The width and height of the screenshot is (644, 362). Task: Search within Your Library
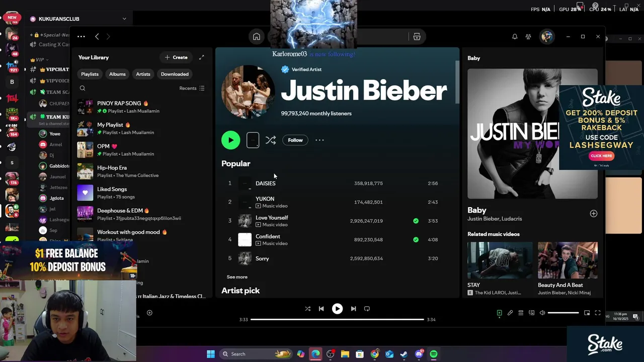click(83, 88)
